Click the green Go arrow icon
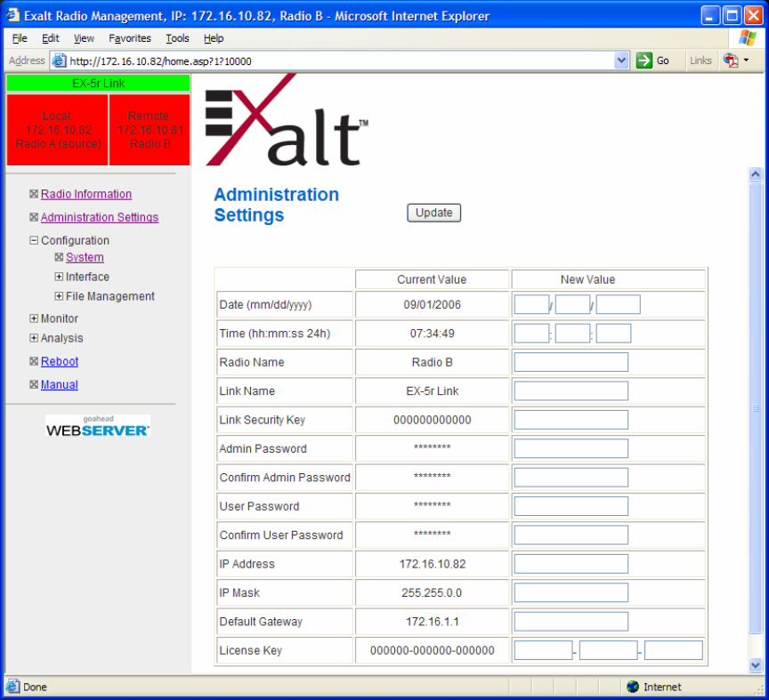This screenshot has height=700, width=769. (644, 60)
